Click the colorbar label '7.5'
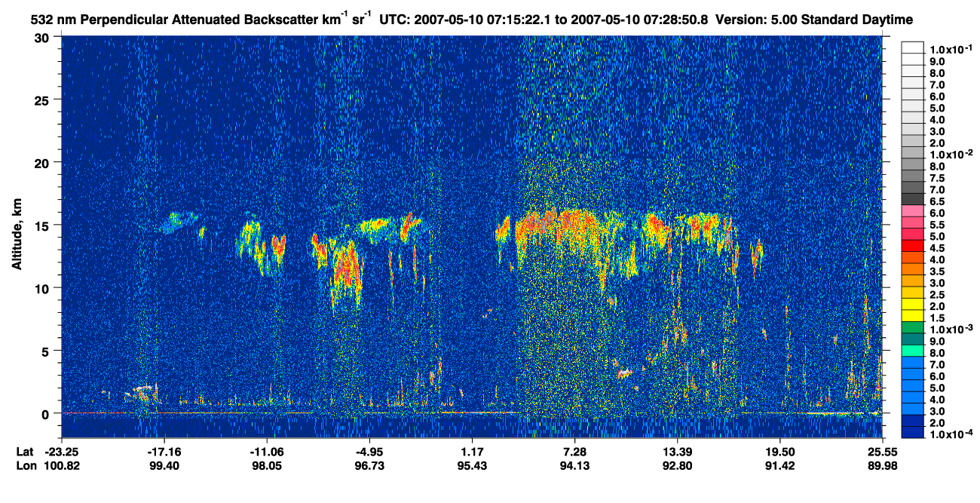Viewport: 980px width, 503px height. click(x=937, y=178)
